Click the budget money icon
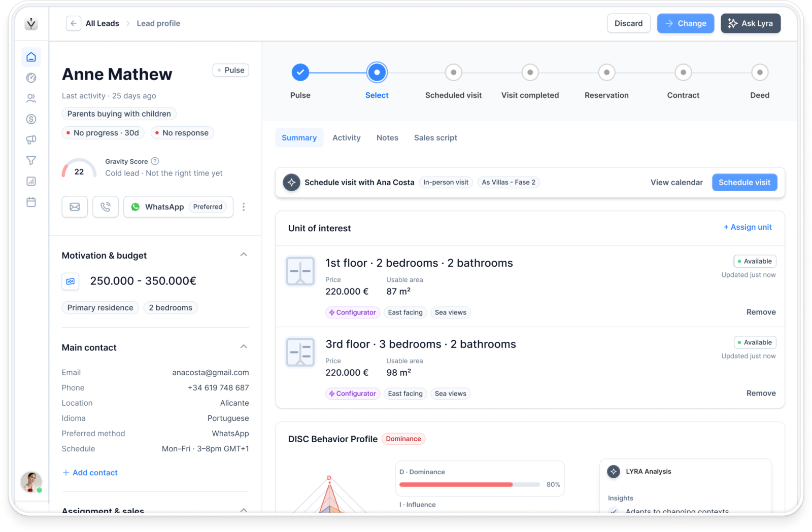The image size is (812, 532). [71, 281]
